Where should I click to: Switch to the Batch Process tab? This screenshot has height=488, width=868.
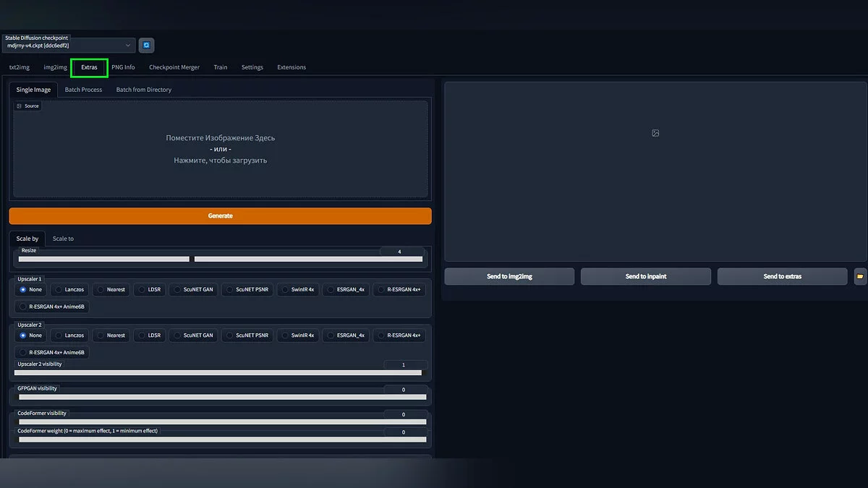[x=83, y=90]
